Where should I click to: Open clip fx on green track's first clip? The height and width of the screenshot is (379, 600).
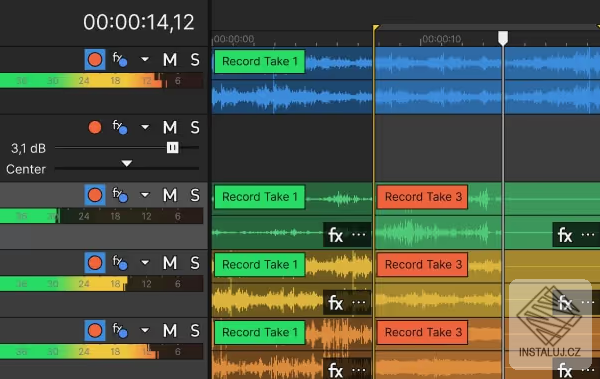(336, 235)
